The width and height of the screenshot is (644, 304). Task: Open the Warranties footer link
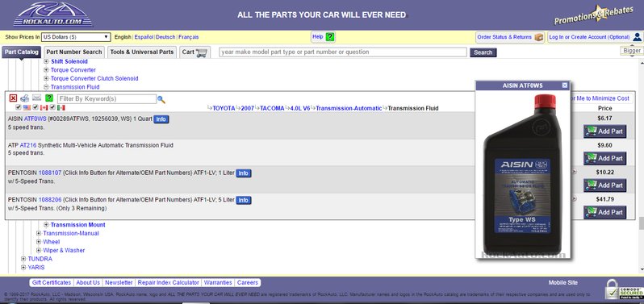click(x=218, y=283)
